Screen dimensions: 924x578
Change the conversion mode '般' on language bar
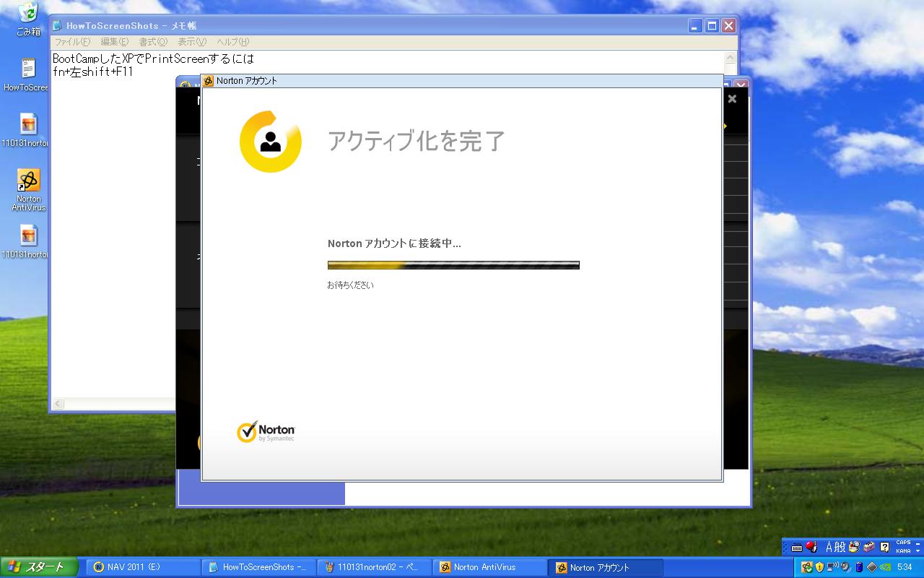[x=840, y=547]
